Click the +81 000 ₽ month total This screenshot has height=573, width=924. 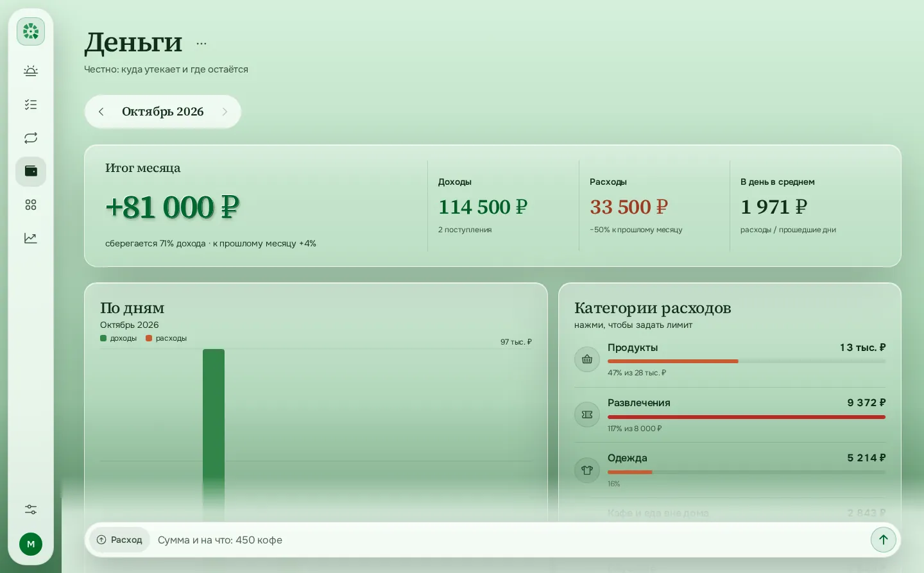(172, 207)
